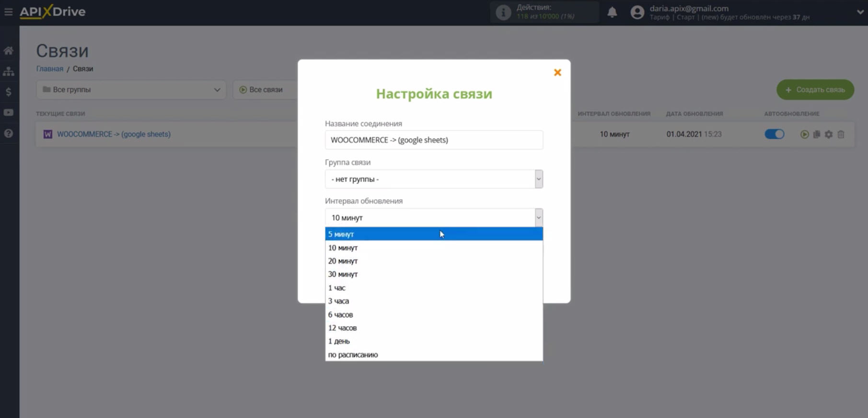Open the notifications bell
Image resolution: width=868 pixels, height=418 pixels.
(612, 12)
